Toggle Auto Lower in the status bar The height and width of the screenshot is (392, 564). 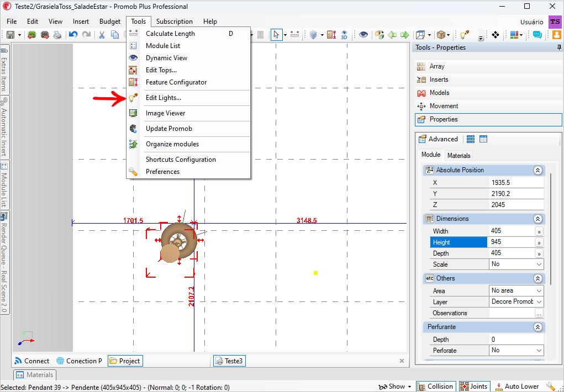[517, 386]
